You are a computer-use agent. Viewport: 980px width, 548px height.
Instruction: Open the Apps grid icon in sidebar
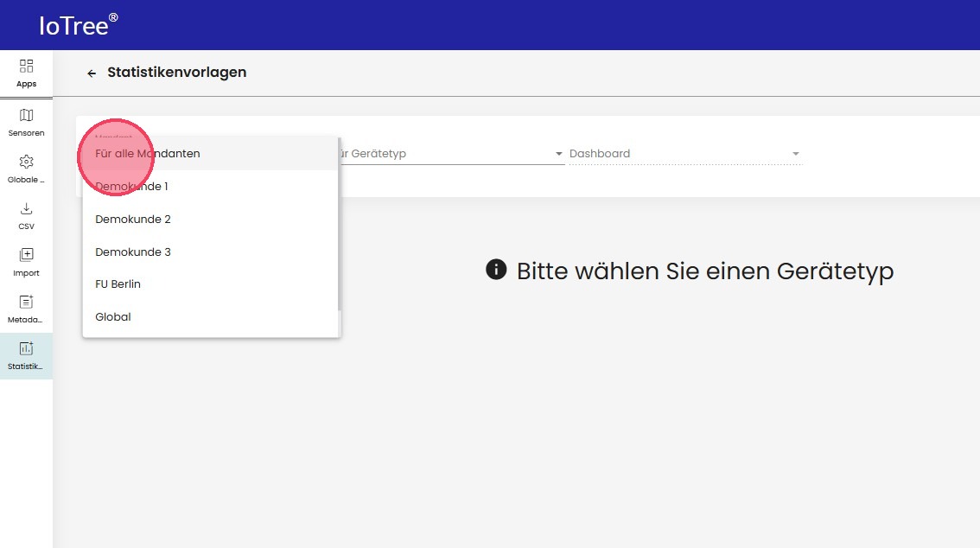click(x=26, y=67)
